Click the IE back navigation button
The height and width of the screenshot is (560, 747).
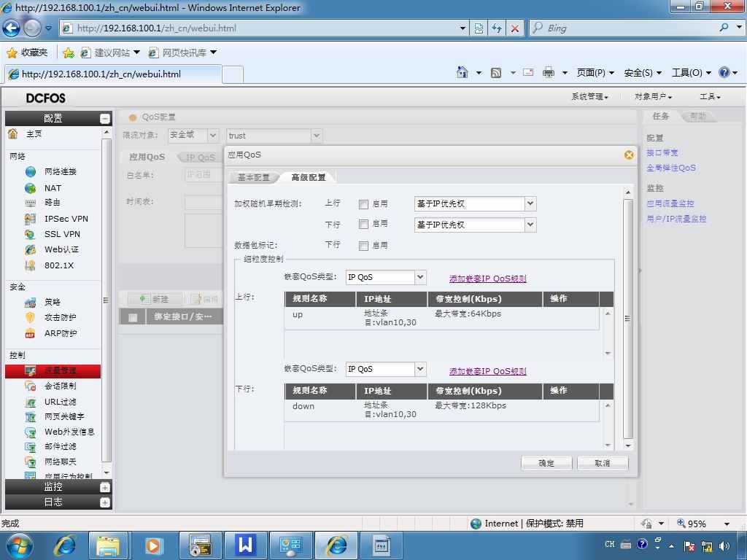(12, 28)
